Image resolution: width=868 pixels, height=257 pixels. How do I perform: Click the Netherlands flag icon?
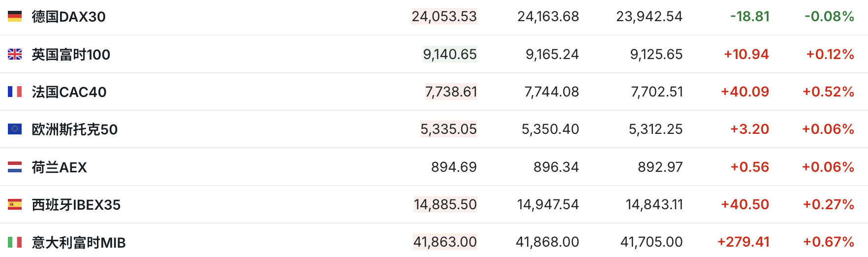click(x=15, y=167)
